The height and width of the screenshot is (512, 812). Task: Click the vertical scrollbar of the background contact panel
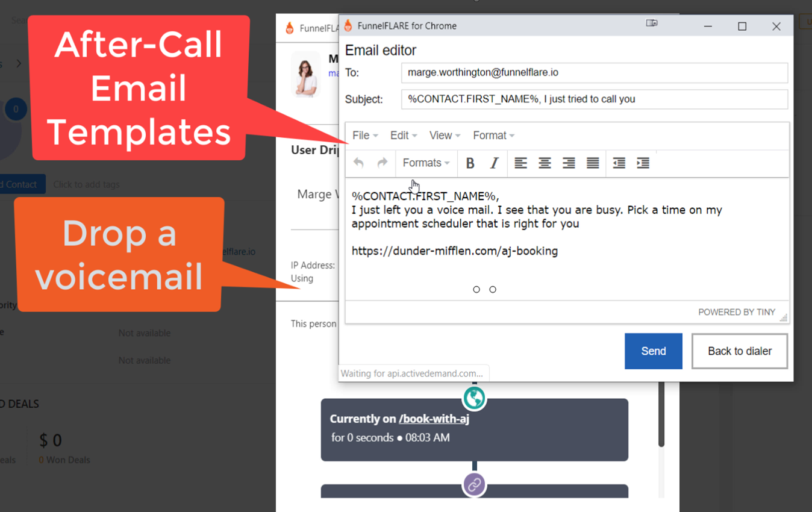click(661, 414)
